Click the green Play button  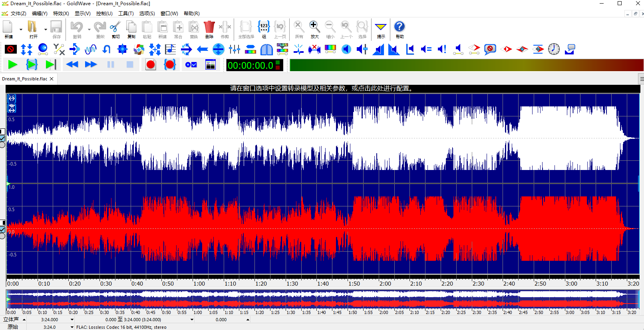(x=13, y=64)
